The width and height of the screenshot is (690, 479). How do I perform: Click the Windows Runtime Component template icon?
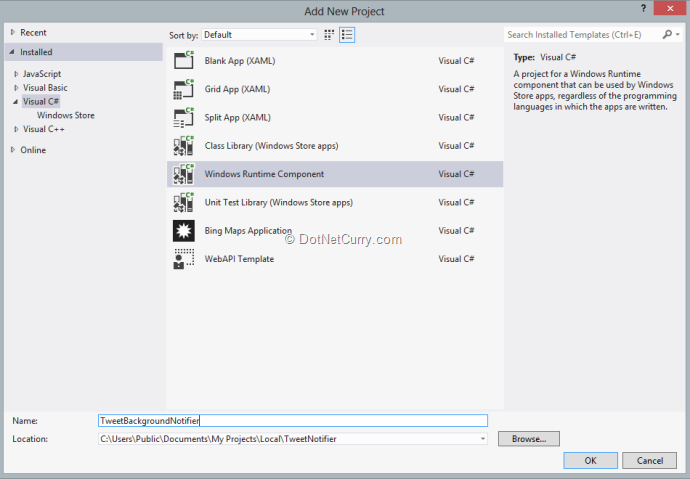pyautogui.click(x=184, y=174)
